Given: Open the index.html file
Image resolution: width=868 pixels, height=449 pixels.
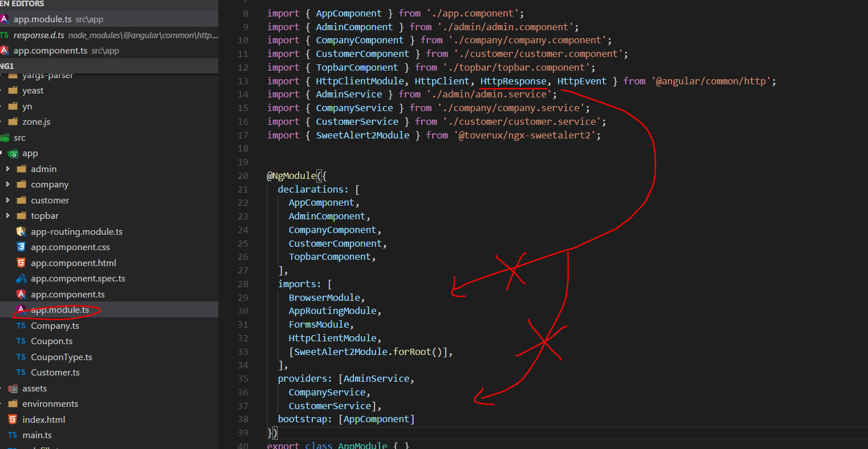Looking at the screenshot, I should (44, 419).
